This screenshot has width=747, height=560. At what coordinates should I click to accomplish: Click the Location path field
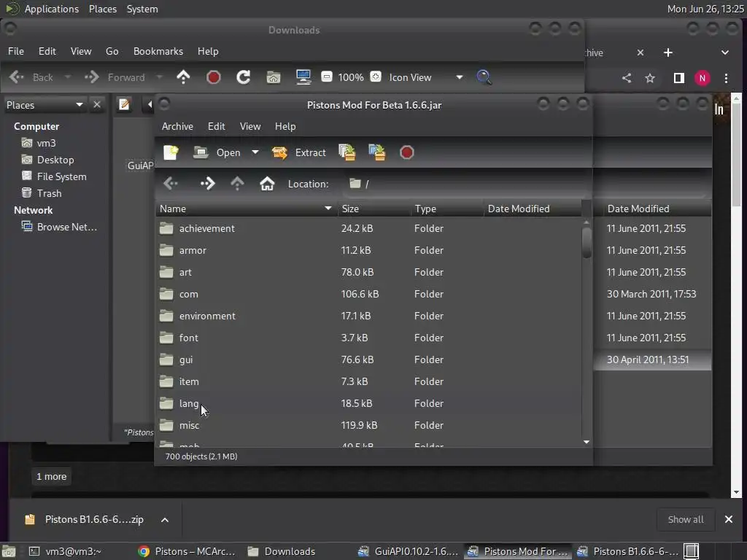pyautogui.click(x=465, y=184)
